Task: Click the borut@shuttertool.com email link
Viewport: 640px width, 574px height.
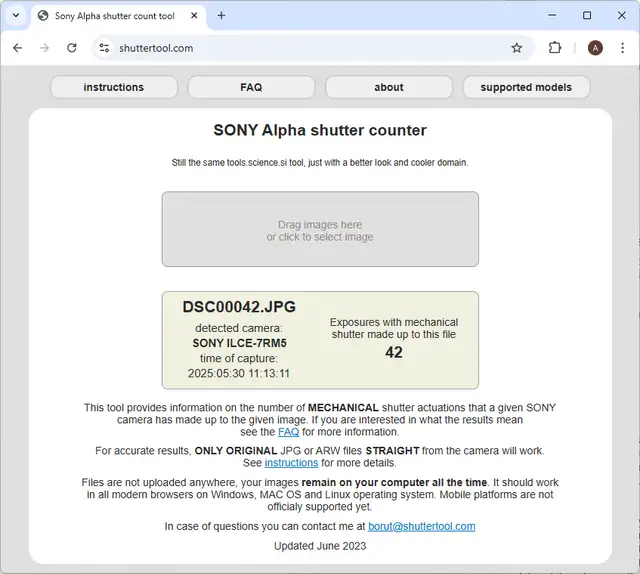Action: 422,526
